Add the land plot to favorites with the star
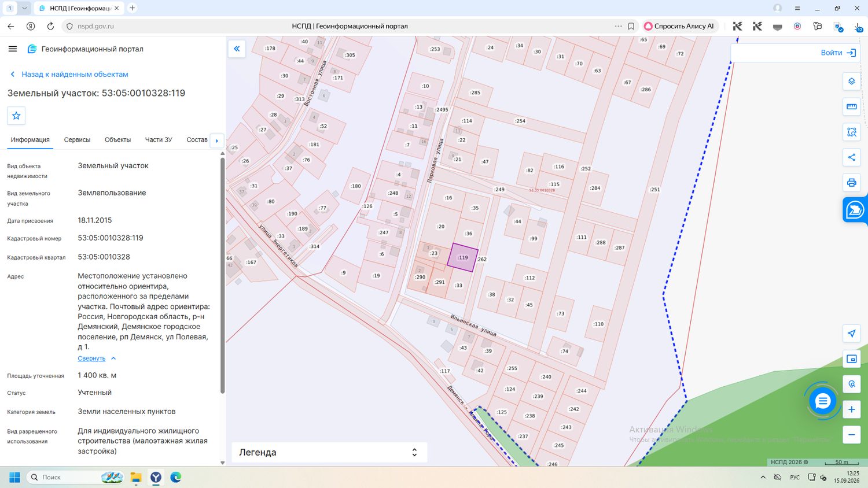The width and height of the screenshot is (868, 488). (16, 116)
